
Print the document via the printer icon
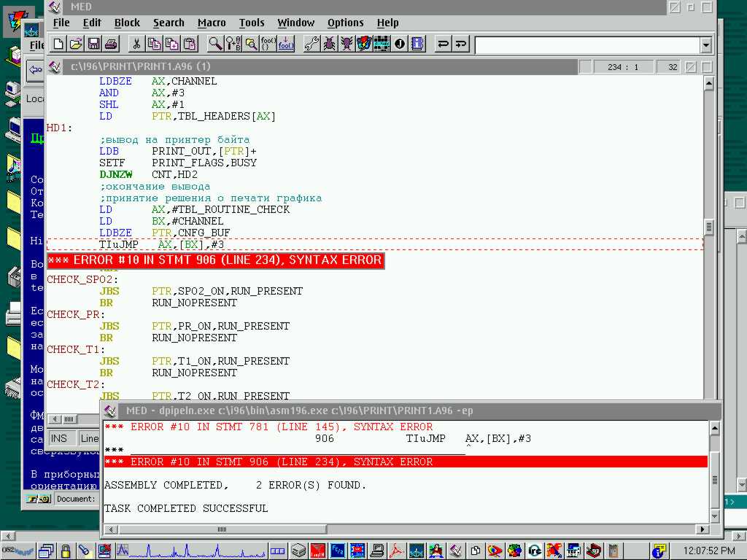pyautogui.click(x=111, y=44)
